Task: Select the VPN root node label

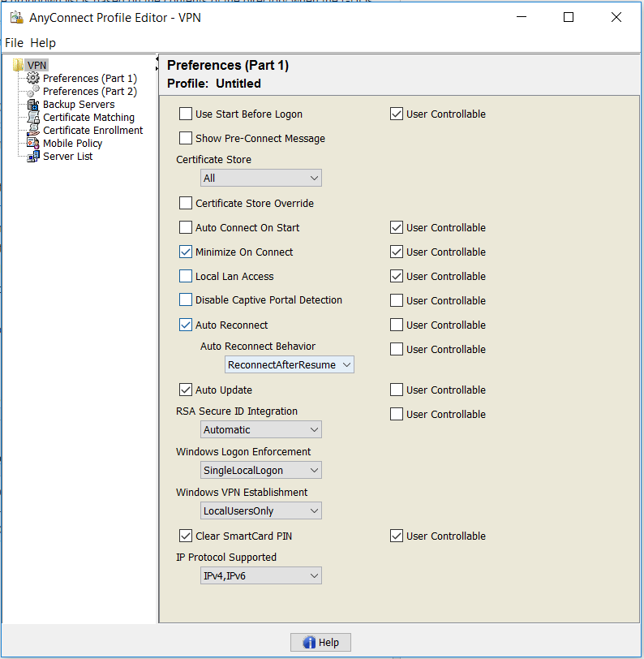Action: (x=37, y=65)
